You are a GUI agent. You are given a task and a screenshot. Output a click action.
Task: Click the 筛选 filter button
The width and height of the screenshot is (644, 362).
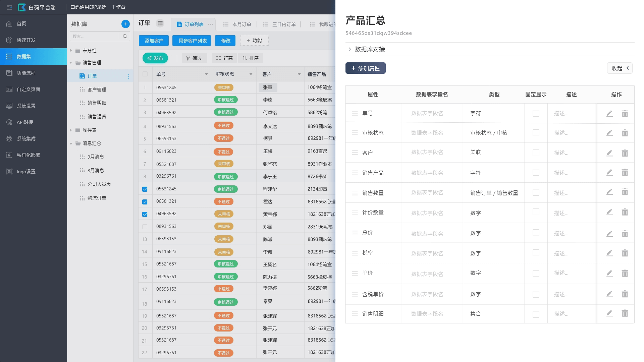194,58
